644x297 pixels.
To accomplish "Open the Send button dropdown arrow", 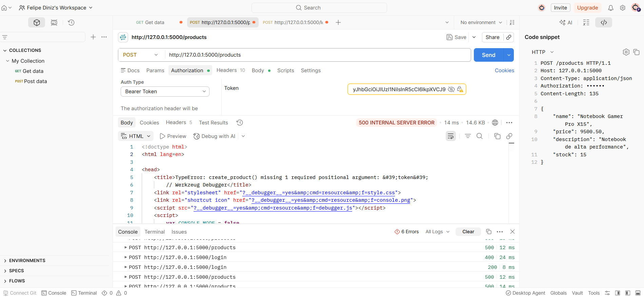I will pyautogui.click(x=509, y=55).
